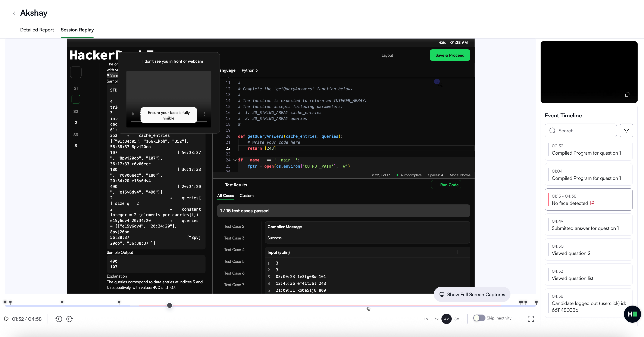
Task: Open the Detailed Report tab
Action: pyautogui.click(x=37, y=30)
